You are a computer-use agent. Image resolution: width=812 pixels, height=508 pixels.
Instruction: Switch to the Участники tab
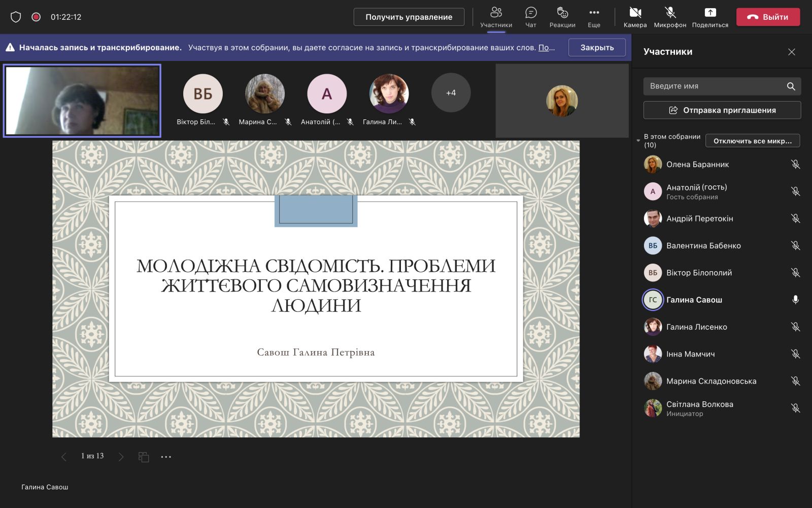pos(496,17)
